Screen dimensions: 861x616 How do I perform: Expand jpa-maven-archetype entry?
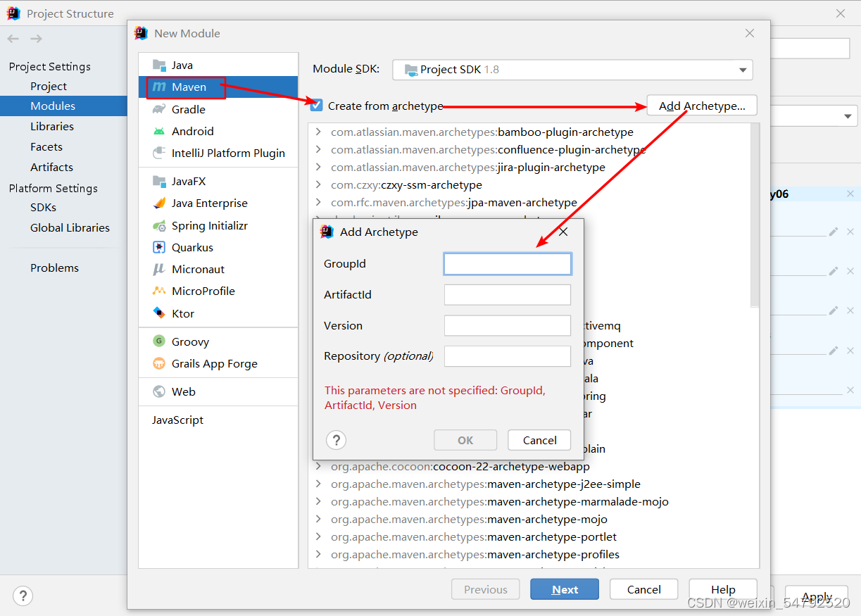click(318, 202)
